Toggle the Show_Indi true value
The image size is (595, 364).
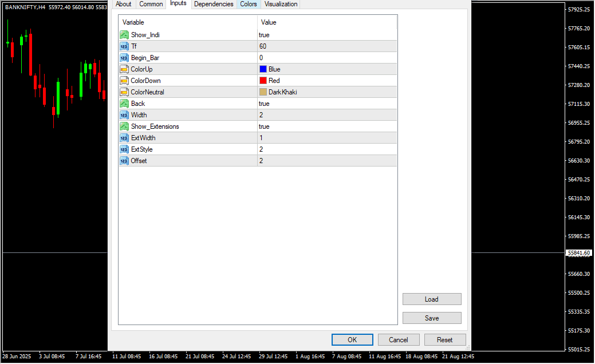(x=326, y=35)
